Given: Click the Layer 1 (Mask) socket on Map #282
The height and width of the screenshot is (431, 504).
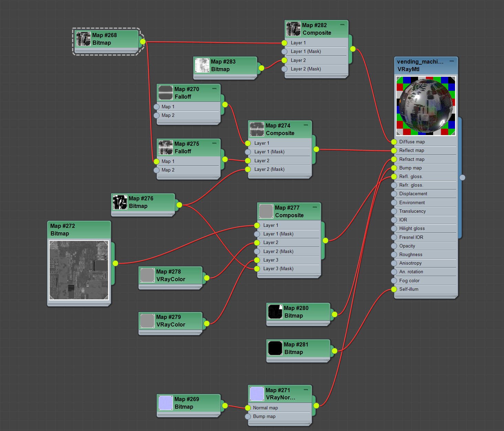Looking at the screenshot, I should tap(284, 52).
